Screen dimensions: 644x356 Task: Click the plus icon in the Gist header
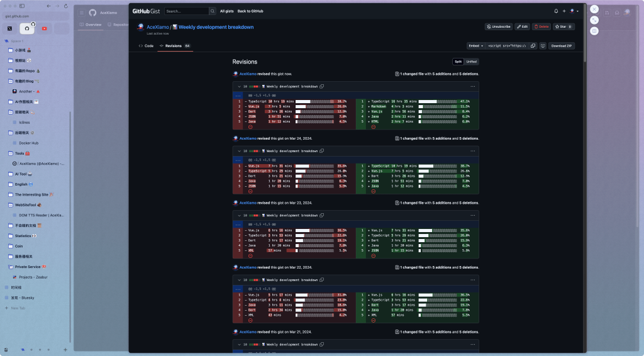(x=564, y=11)
